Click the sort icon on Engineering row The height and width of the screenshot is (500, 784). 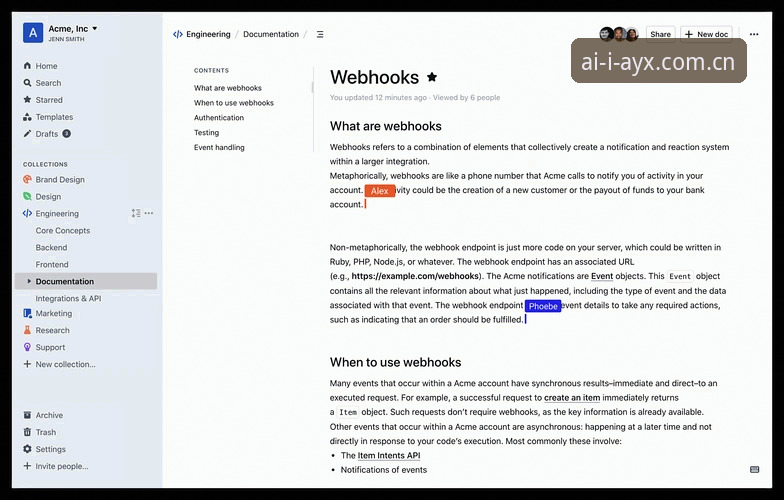coord(136,213)
